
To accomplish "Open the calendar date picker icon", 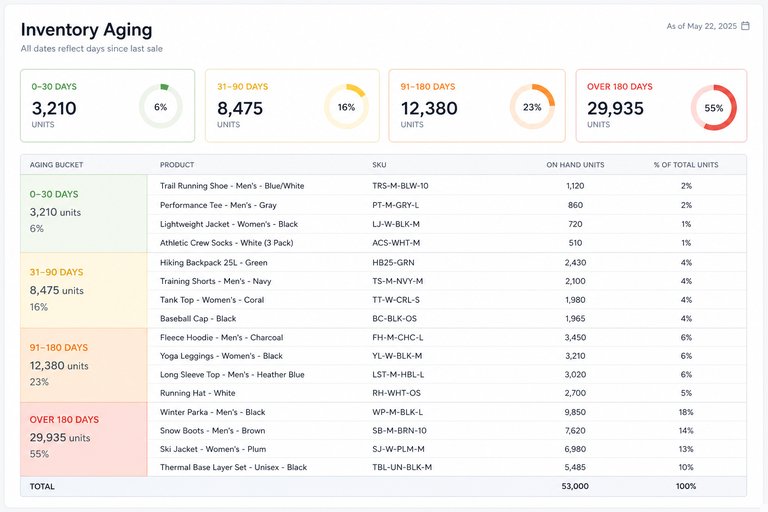I will point(745,25).
